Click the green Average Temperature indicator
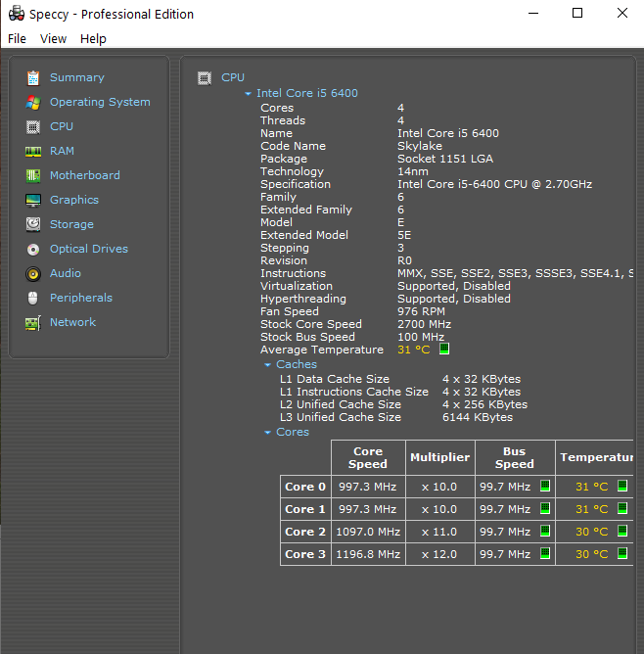Viewport: 644px width, 654px height. [443, 349]
